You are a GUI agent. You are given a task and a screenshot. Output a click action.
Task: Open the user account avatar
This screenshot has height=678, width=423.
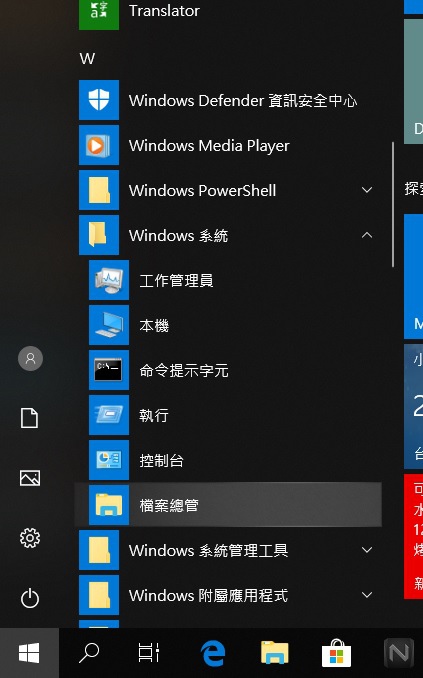pos(30,358)
